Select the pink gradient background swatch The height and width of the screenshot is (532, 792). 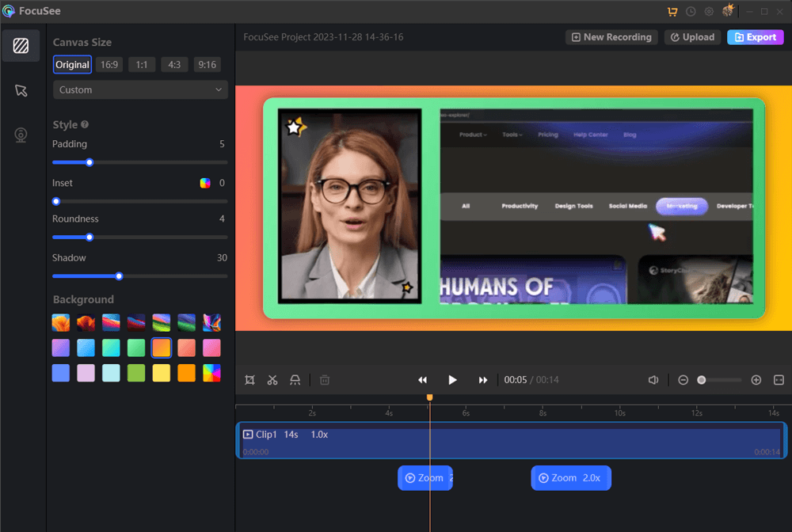[211, 348]
